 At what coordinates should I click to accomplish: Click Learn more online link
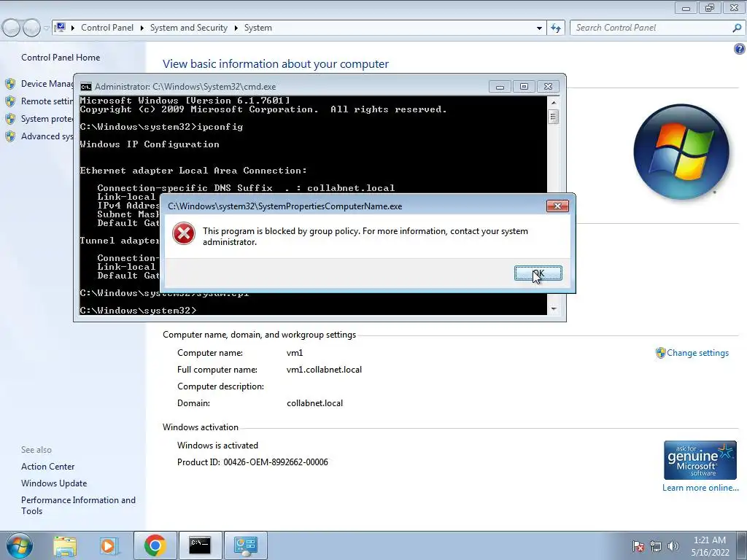click(x=700, y=488)
